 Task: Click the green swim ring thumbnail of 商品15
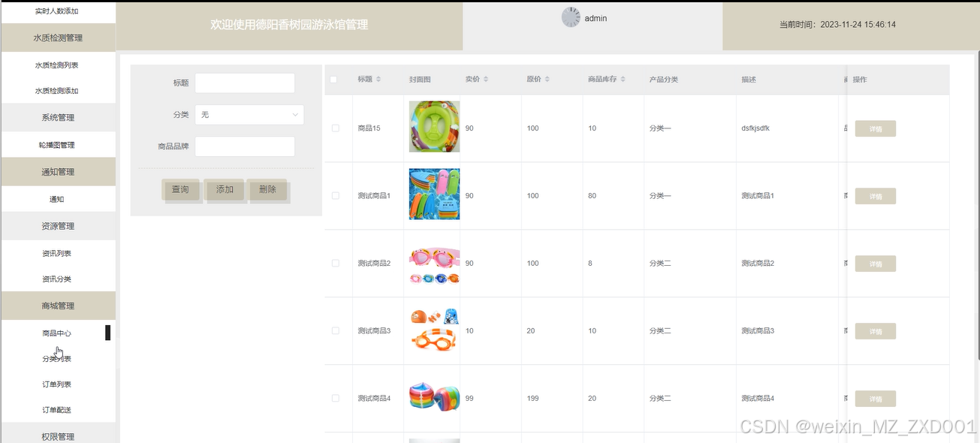point(434,126)
